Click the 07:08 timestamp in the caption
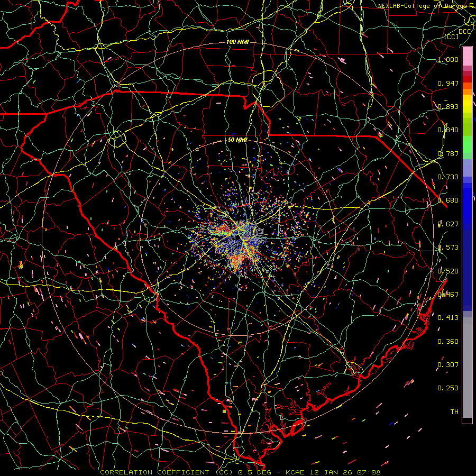The width and height of the screenshot is (476, 476). coord(369,472)
